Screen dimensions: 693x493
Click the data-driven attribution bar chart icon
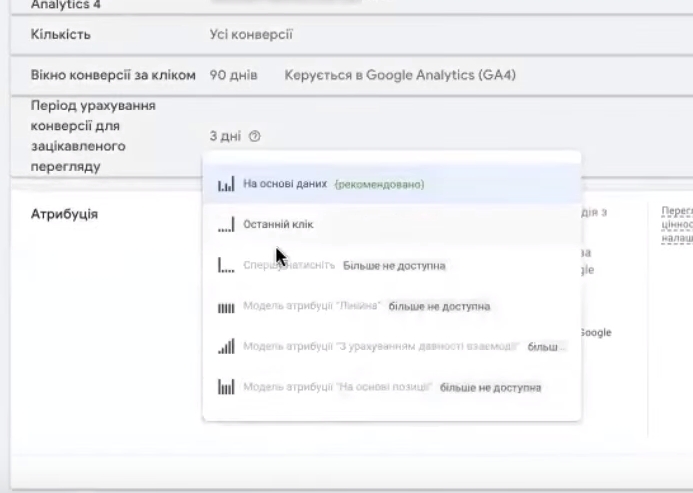pos(226,184)
